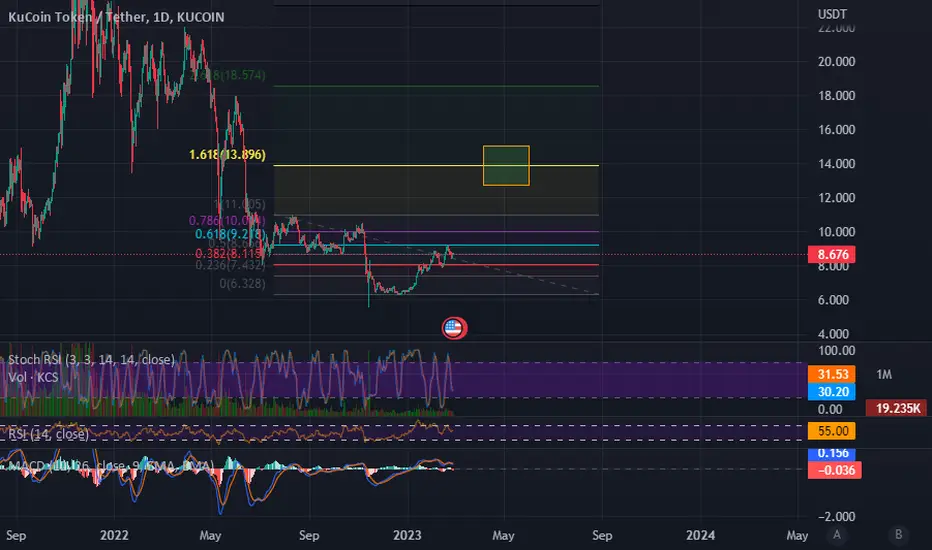Click the 14.000 price axis label
Viewport: 932px width, 550px height.
point(836,164)
